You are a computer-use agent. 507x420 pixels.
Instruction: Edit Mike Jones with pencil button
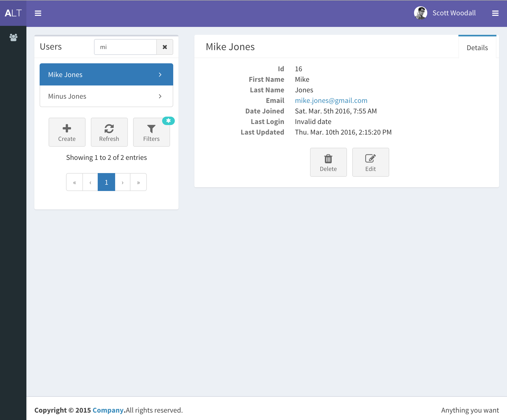point(370,162)
